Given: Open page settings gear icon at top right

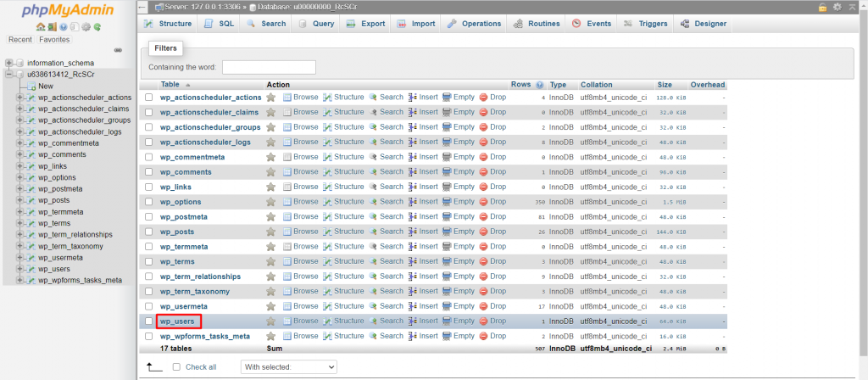Looking at the screenshot, I should [x=837, y=7].
